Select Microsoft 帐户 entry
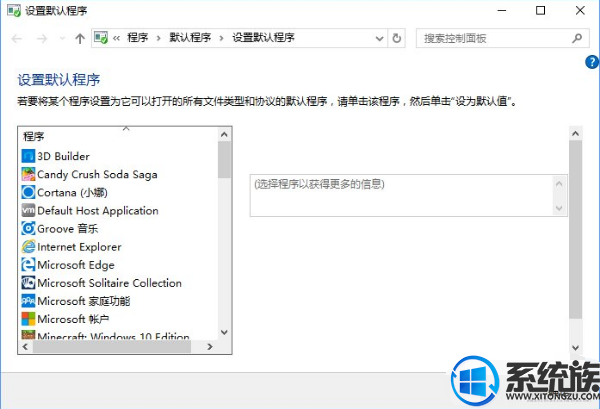 tap(73, 319)
